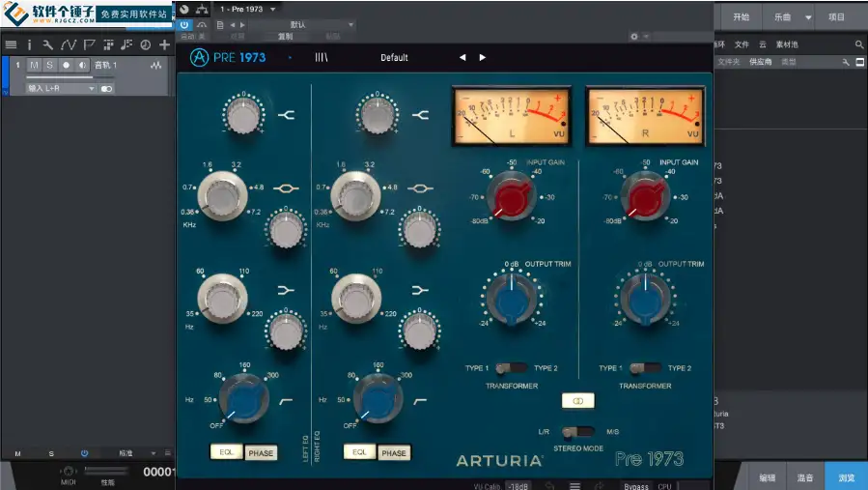Open the VU Calib. -18dB value
The height and width of the screenshot is (490, 868).
click(x=518, y=486)
